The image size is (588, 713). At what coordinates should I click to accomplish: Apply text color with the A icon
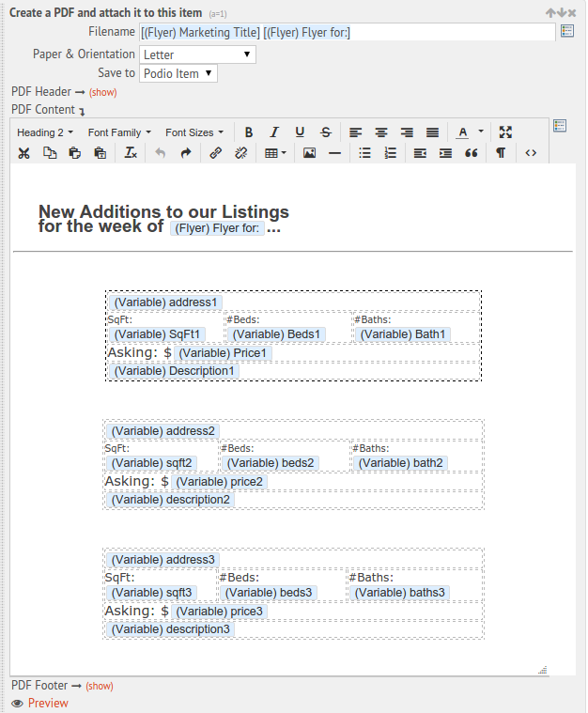[x=462, y=132]
